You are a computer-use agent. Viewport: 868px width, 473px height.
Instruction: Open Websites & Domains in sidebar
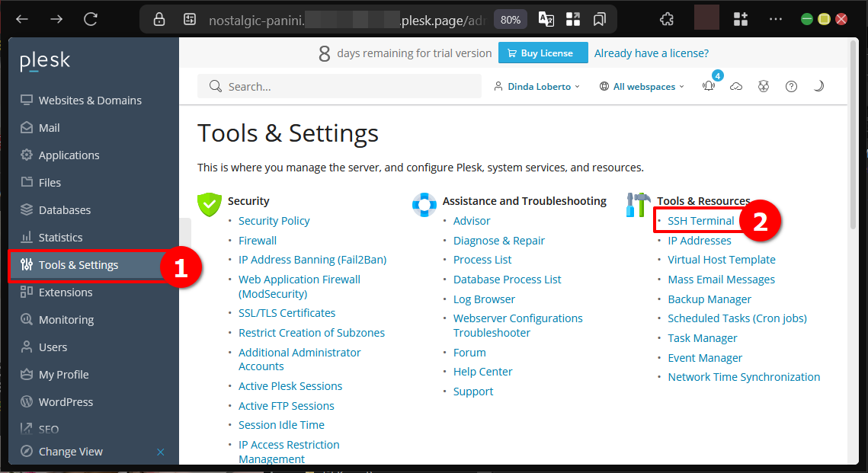(90, 101)
